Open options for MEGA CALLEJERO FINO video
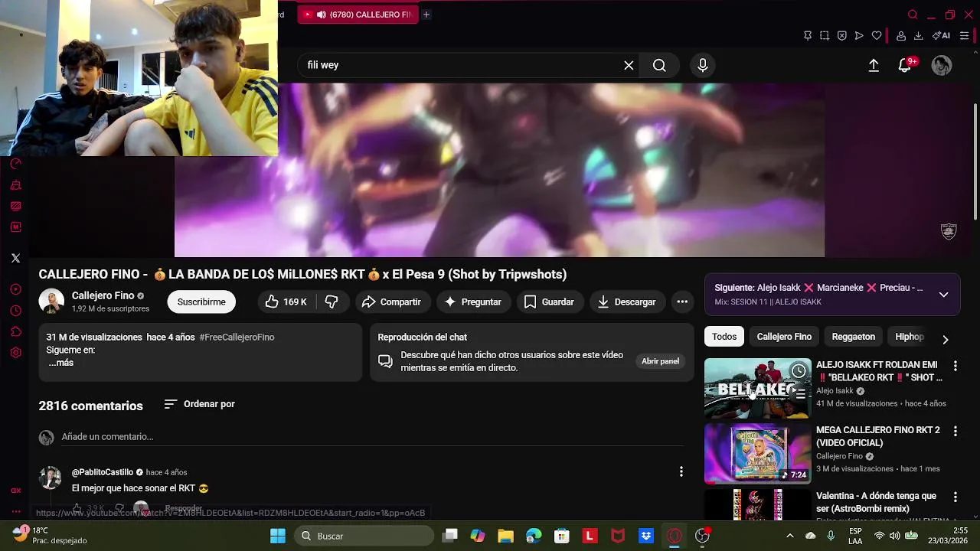This screenshot has height=551, width=980. pyautogui.click(x=955, y=431)
